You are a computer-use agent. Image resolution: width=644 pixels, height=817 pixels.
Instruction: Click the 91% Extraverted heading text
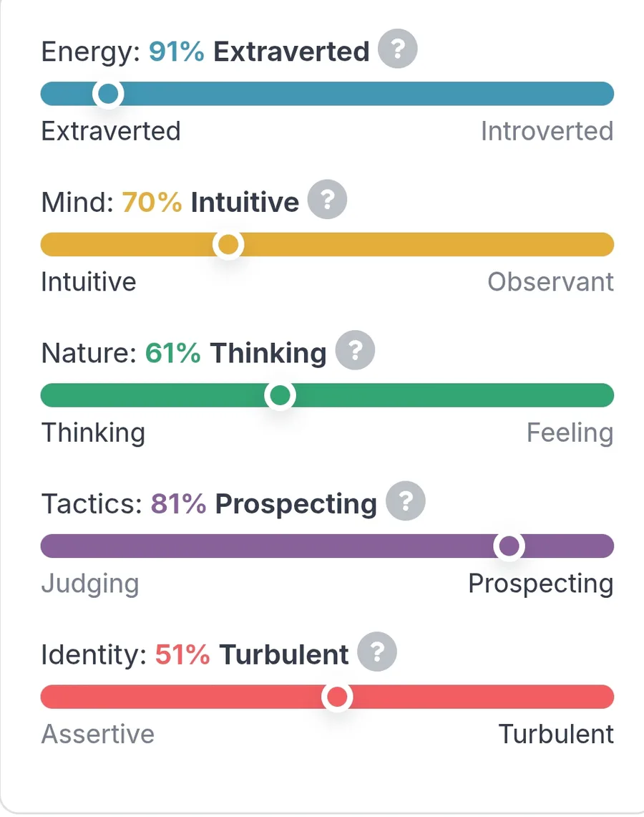pos(259,52)
